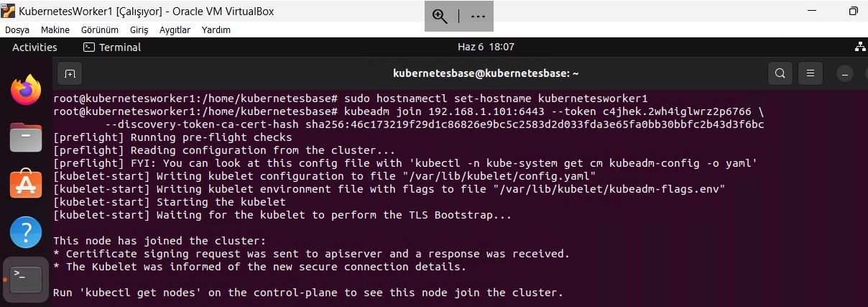Open the Help icon in the dock
This screenshot has width=868, height=307.
[x=26, y=232]
